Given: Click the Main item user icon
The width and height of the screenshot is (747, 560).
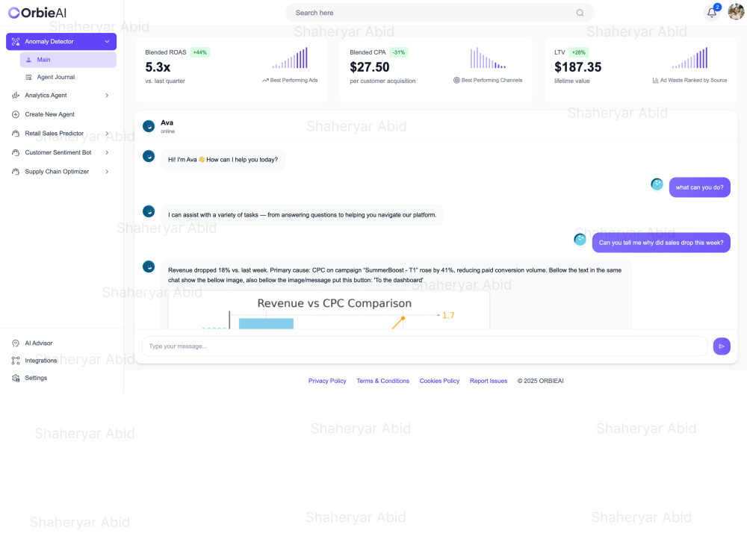Looking at the screenshot, I should pyautogui.click(x=28, y=60).
